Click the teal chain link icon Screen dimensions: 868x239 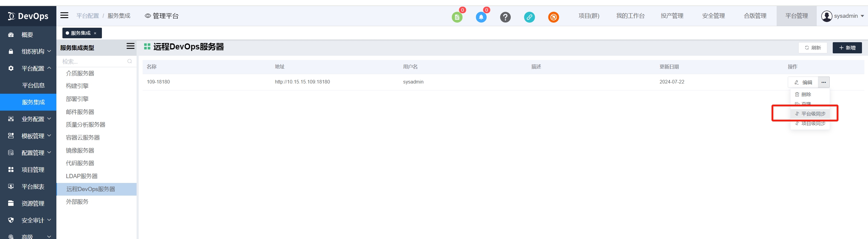(x=529, y=17)
